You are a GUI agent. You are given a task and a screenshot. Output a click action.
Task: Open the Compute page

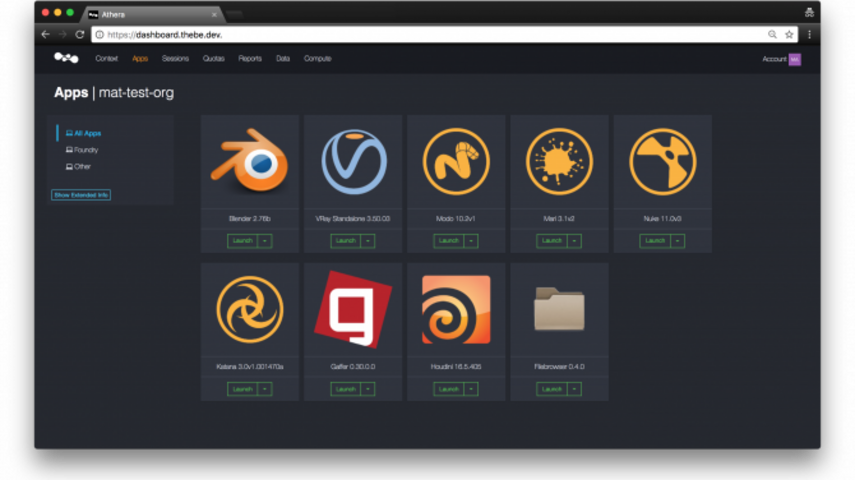click(317, 58)
